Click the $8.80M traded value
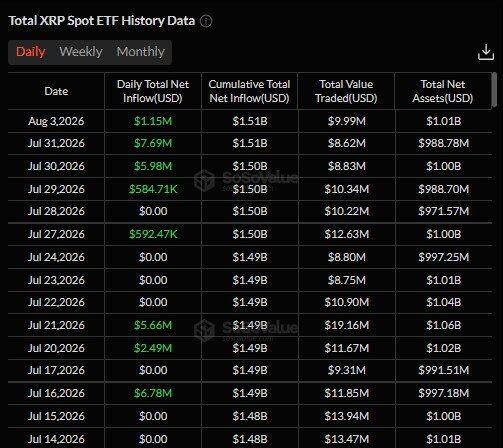 (347, 257)
